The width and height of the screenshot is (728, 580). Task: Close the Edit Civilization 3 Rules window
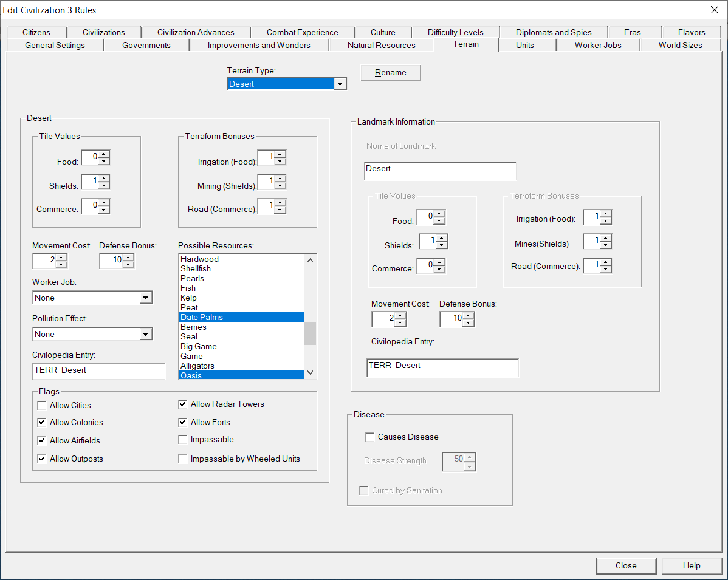[x=714, y=10]
